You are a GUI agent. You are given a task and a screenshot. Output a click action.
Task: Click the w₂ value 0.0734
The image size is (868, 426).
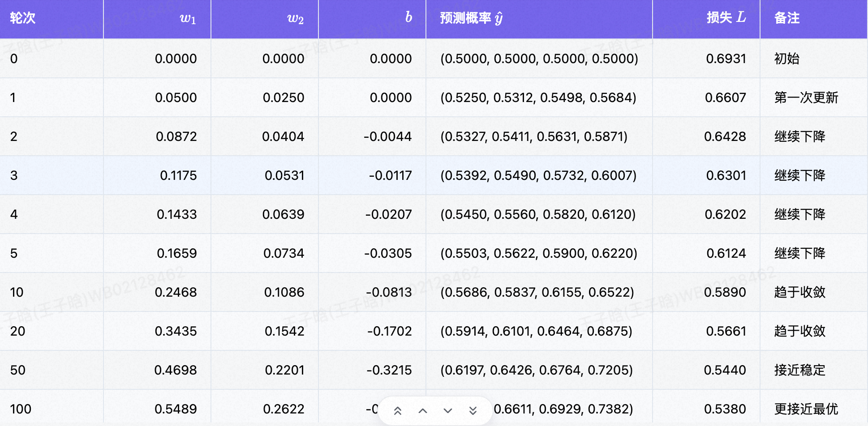pyautogui.click(x=284, y=253)
